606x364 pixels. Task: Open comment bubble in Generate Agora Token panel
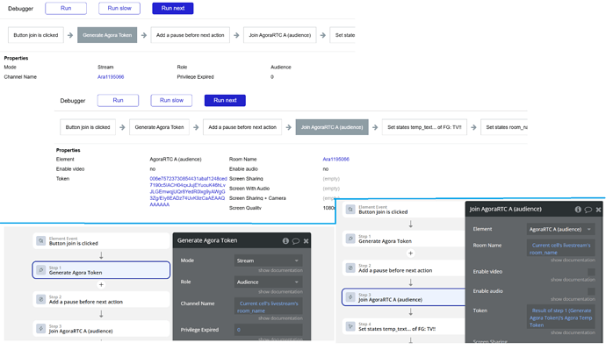point(296,240)
